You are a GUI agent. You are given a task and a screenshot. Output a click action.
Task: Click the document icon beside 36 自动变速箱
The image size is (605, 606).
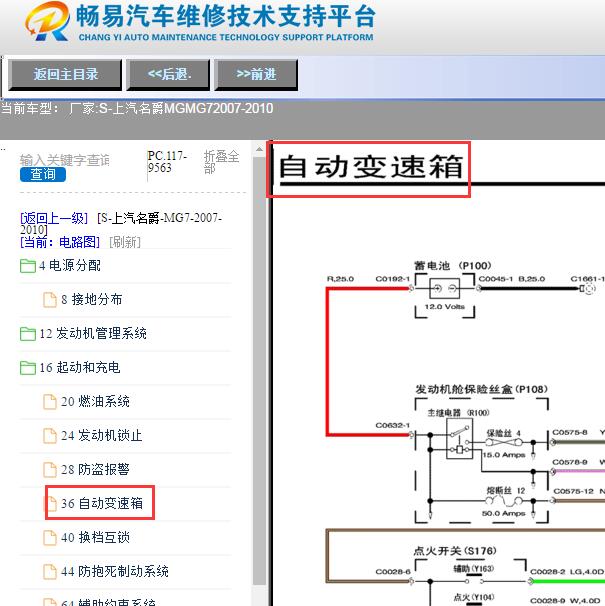[x=50, y=504]
